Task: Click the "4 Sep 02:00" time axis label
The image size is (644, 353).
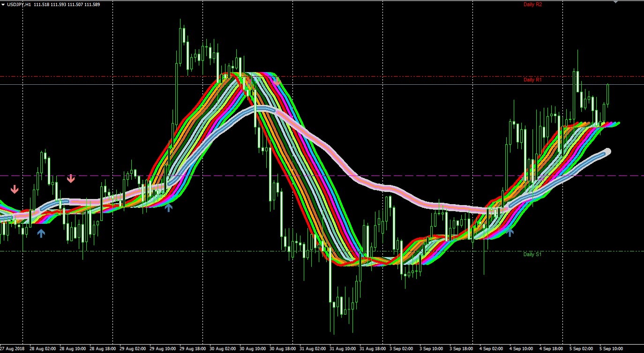Action: (492, 349)
